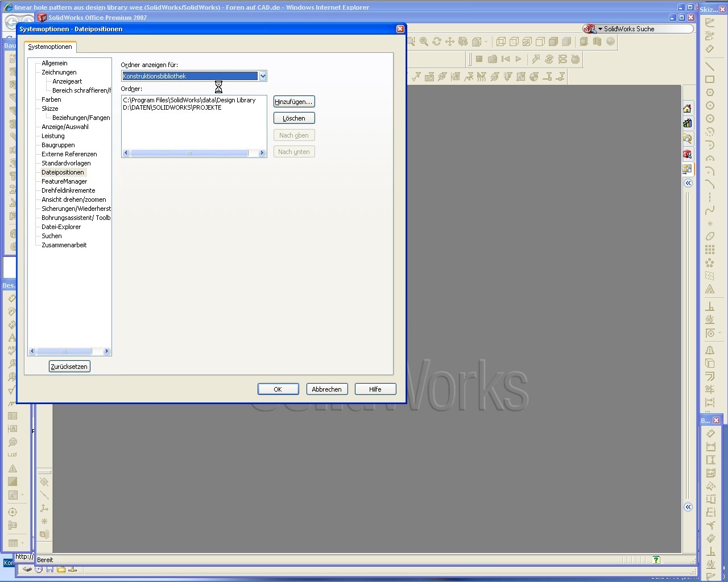The image size is (728, 582).
Task: Select Line tool in Skizze toolbar
Action: [x=710, y=66]
